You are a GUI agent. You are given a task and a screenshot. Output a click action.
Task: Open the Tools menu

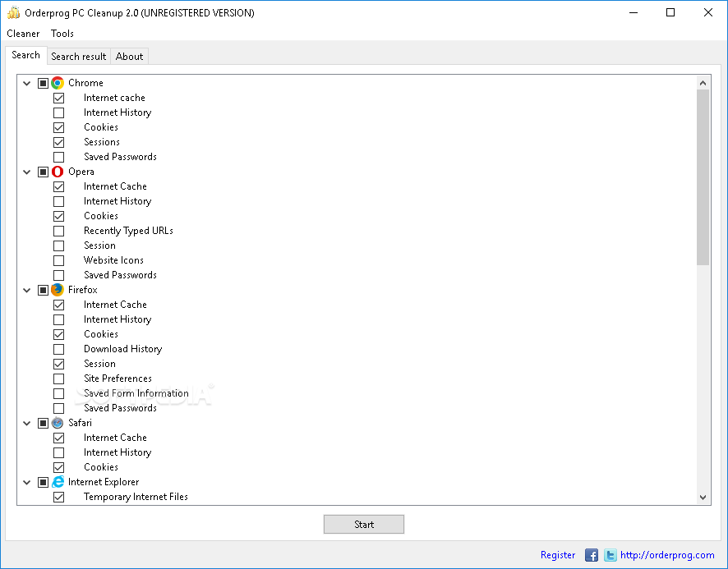[62, 34]
